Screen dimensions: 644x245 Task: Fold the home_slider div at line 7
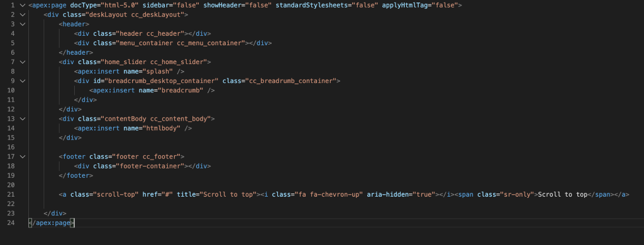(x=23, y=62)
